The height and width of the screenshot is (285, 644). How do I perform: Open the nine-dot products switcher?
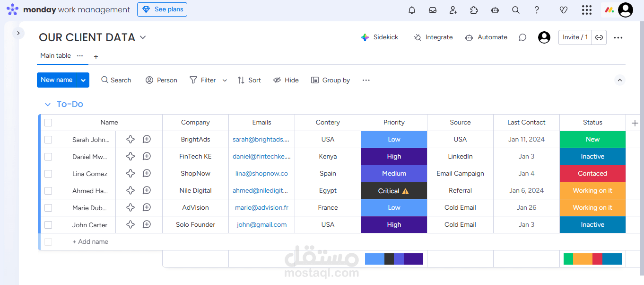tap(587, 10)
